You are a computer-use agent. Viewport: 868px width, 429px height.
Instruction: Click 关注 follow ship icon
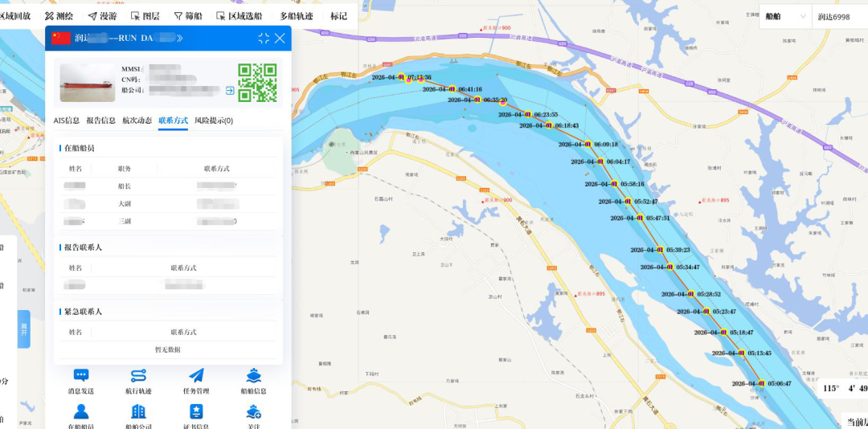(x=254, y=412)
